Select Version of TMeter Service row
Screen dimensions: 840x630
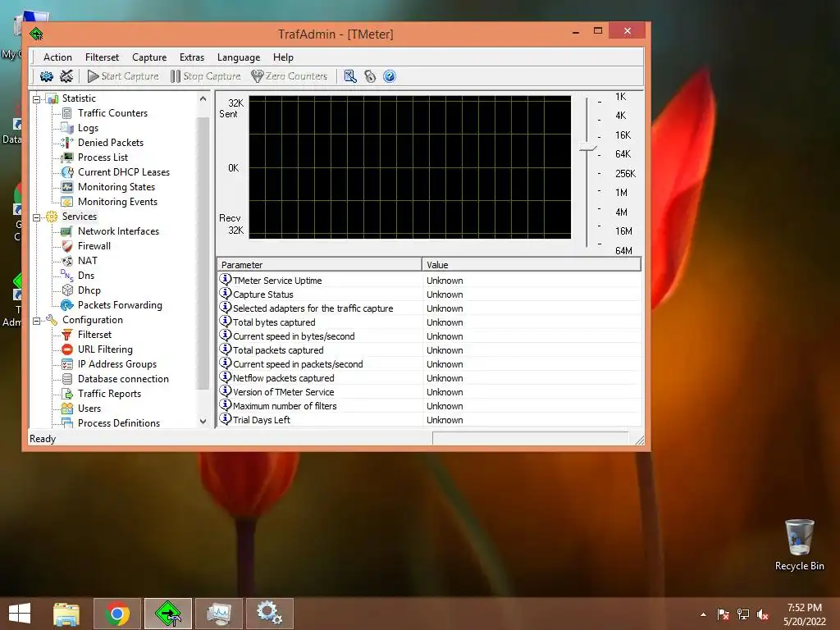pyautogui.click(x=429, y=391)
